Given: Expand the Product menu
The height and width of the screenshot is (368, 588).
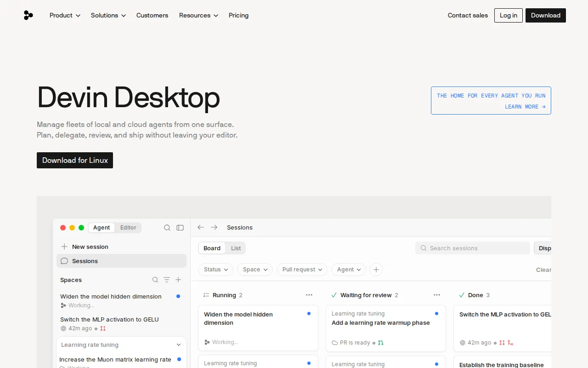Looking at the screenshot, I should 65,15.
